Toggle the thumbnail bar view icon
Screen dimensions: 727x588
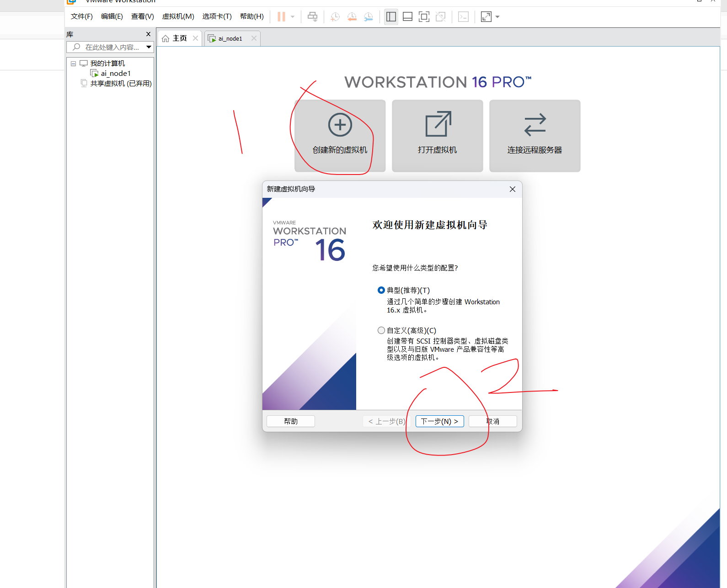tap(407, 17)
